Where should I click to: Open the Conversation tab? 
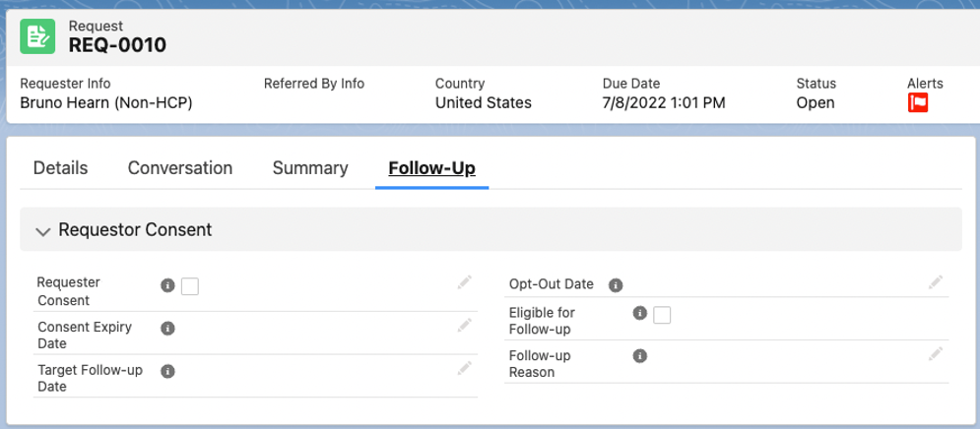180,168
